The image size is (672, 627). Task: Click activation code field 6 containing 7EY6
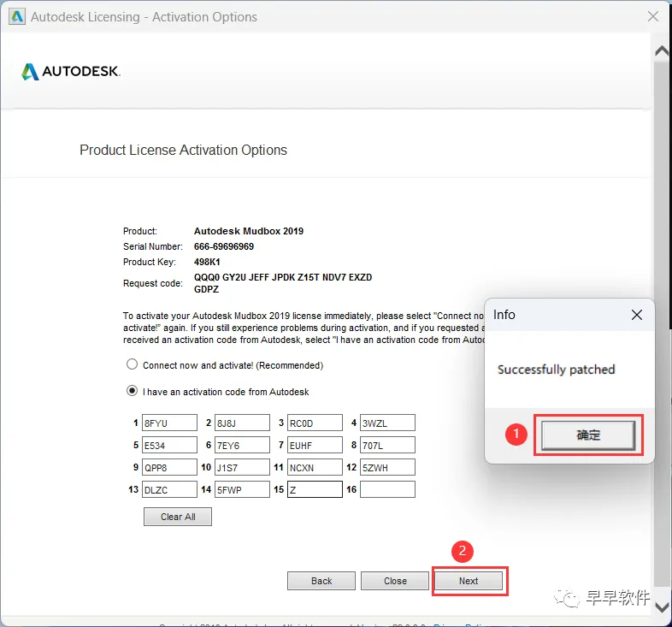pyautogui.click(x=242, y=445)
